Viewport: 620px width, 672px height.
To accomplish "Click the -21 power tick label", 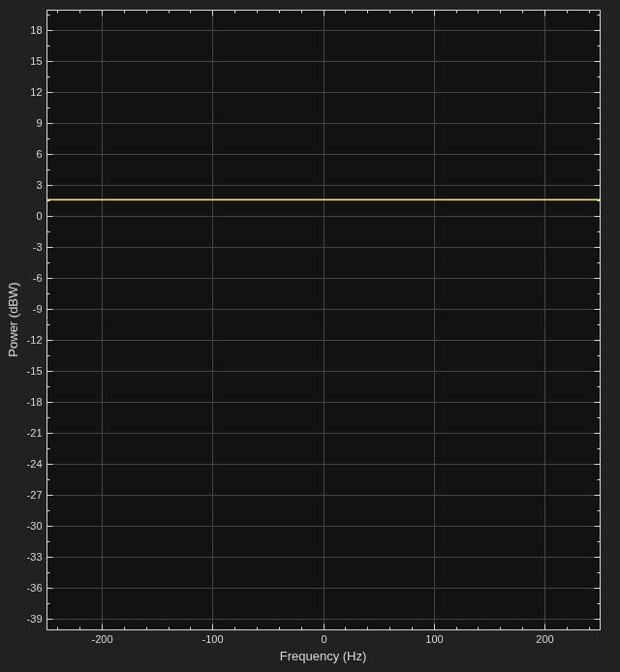I will (35, 433).
